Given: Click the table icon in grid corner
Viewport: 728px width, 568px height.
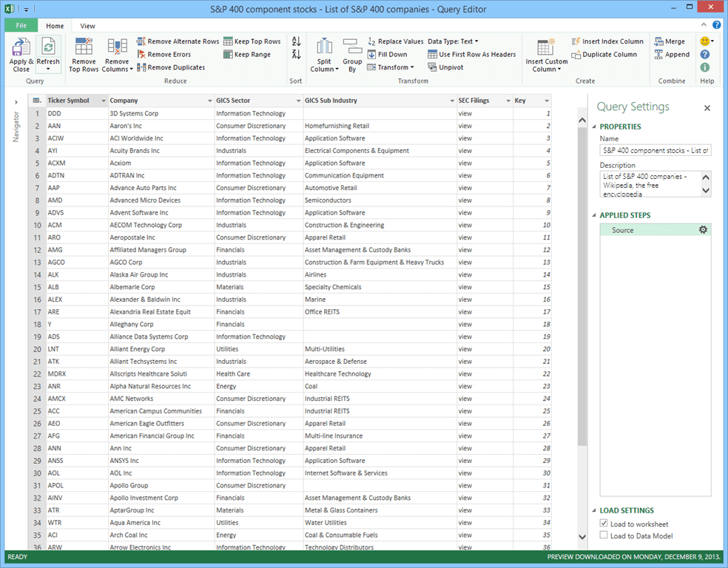Looking at the screenshot, I should [37, 101].
